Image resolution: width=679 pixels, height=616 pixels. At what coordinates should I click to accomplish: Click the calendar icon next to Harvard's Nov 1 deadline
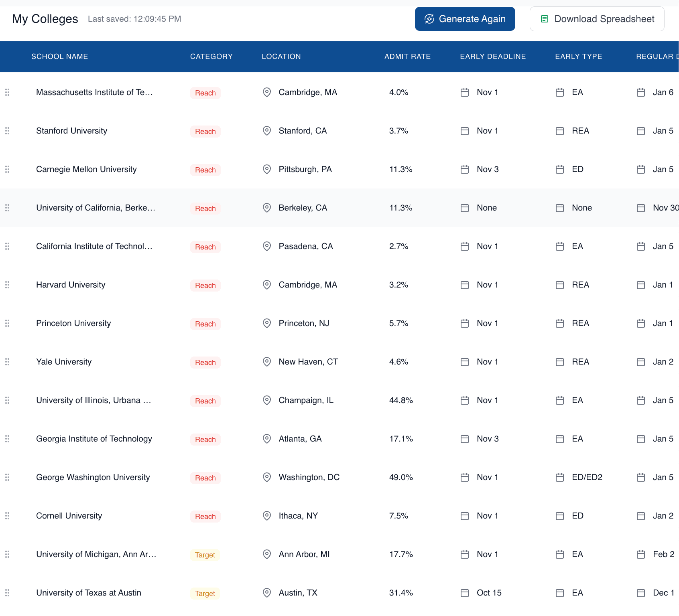pos(464,285)
